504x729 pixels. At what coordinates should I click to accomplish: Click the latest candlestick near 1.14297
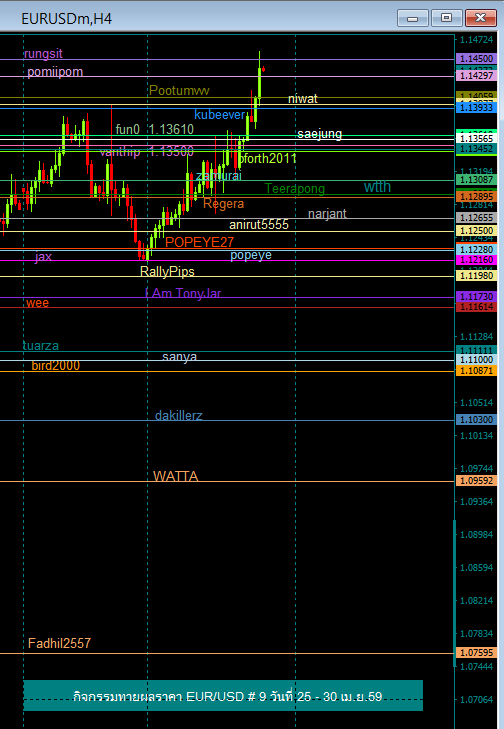pos(264,69)
